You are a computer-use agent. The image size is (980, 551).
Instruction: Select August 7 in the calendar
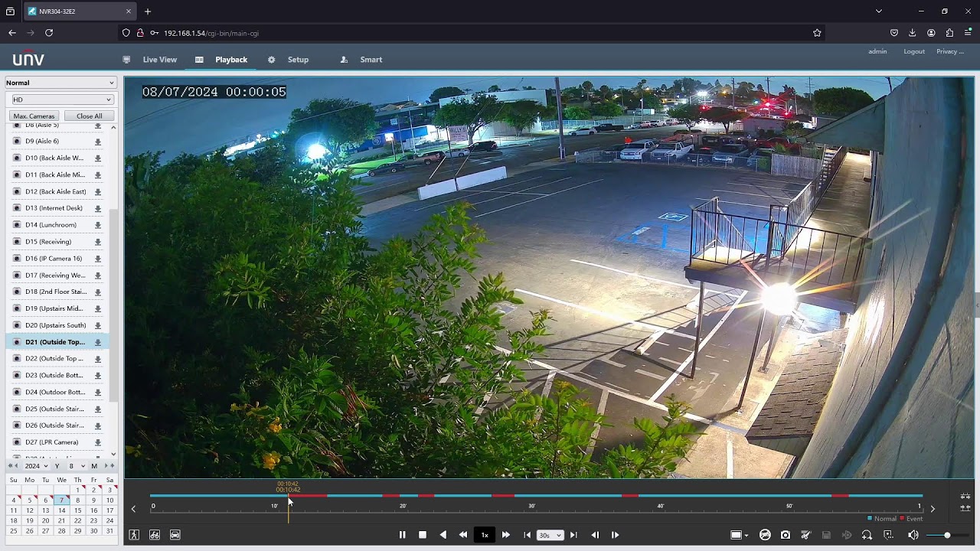click(61, 500)
